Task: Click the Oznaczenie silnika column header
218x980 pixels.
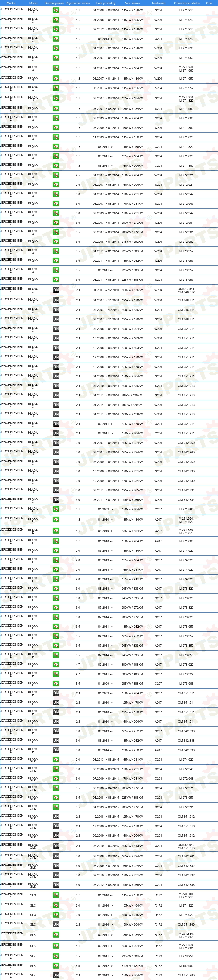Action: pos(186,3)
